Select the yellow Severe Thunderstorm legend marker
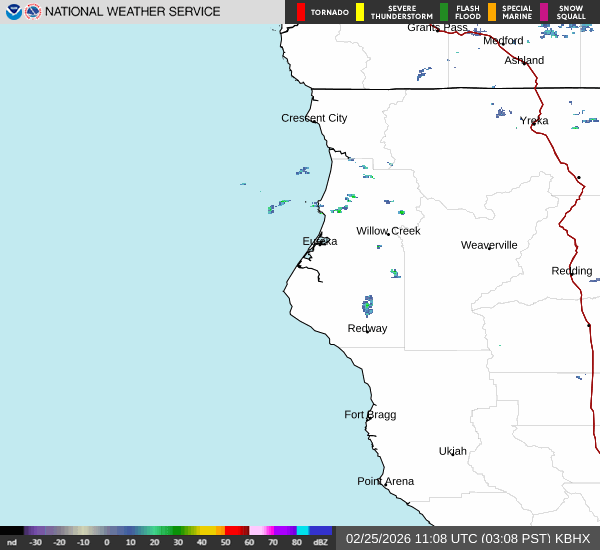600x550 pixels. tap(360, 12)
